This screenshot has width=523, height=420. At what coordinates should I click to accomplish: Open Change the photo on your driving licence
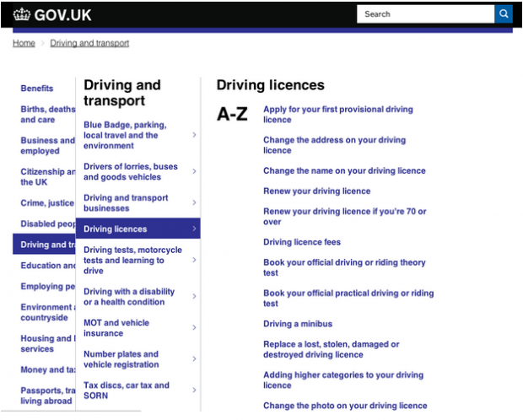click(345, 406)
